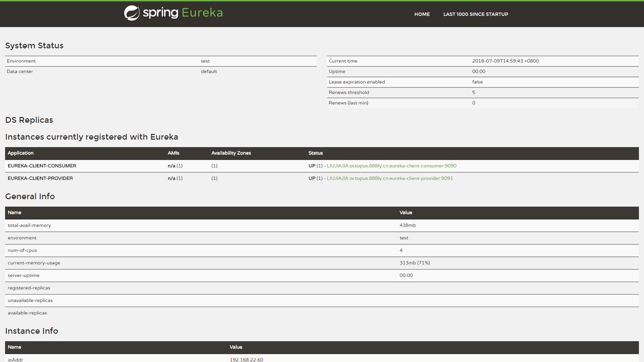
Task: Click the Lease expiration enabled row
Action: (357, 82)
